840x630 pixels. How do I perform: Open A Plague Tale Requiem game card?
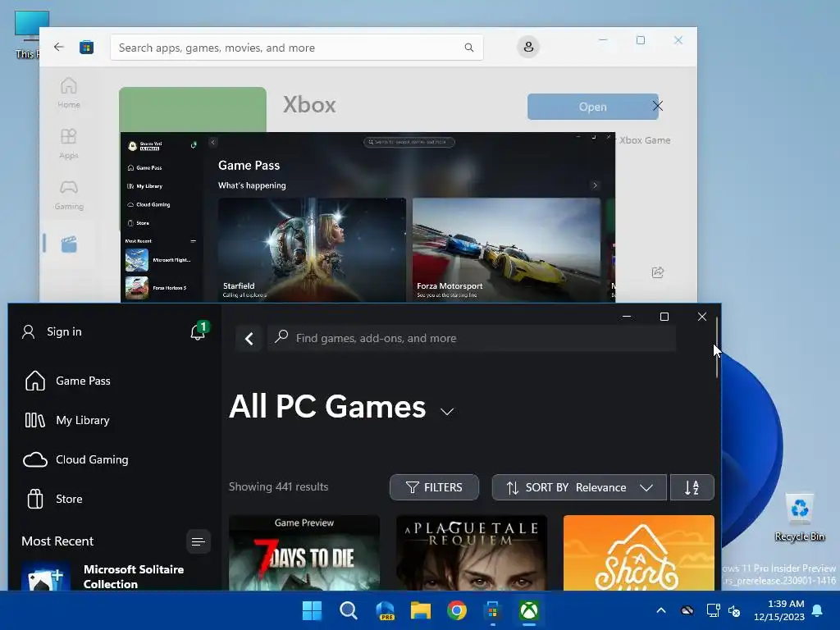(x=472, y=553)
